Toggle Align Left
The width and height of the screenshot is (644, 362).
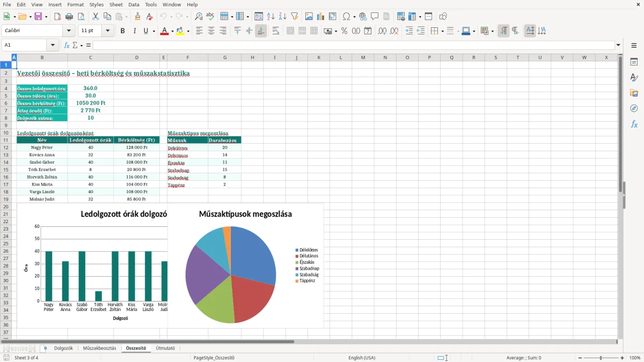tap(199, 31)
